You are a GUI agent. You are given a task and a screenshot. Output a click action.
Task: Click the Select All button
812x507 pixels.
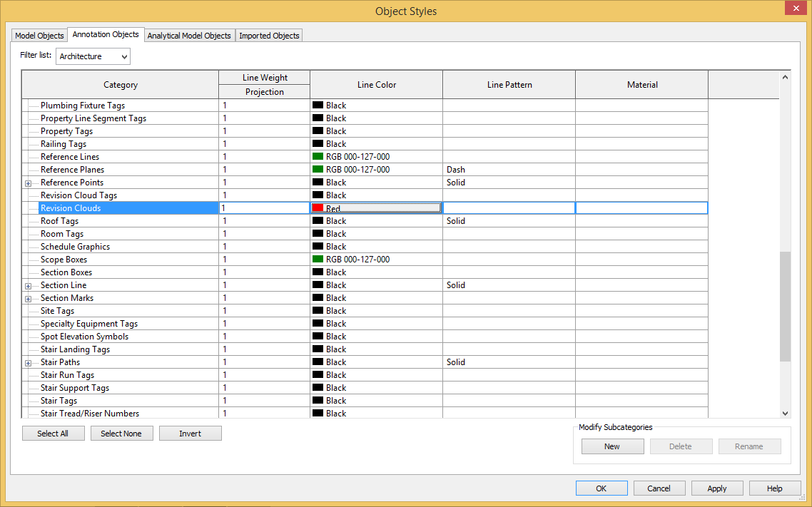pos(54,434)
